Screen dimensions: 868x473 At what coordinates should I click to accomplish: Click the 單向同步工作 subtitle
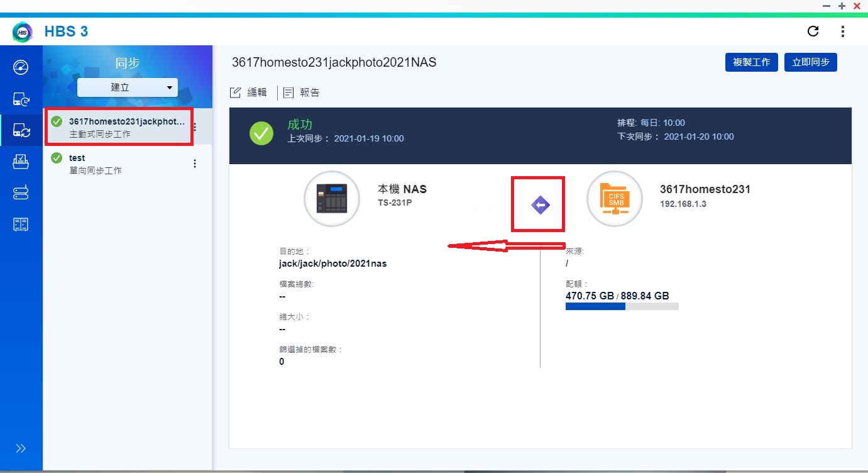coord(96,170)
